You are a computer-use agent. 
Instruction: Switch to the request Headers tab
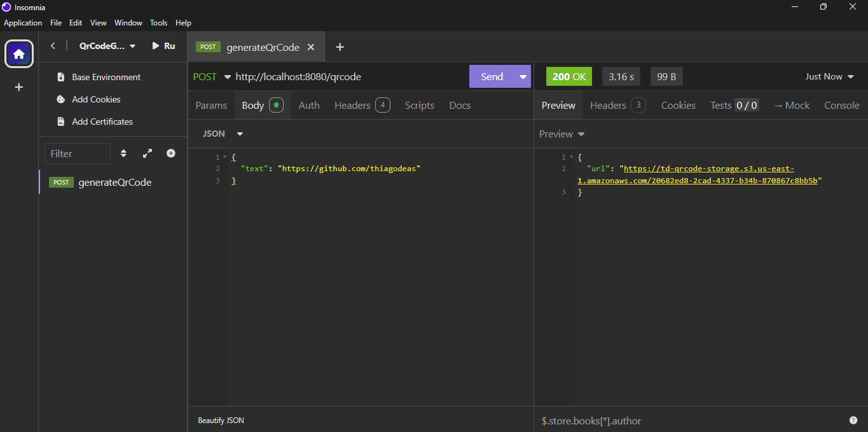point(362,106)
